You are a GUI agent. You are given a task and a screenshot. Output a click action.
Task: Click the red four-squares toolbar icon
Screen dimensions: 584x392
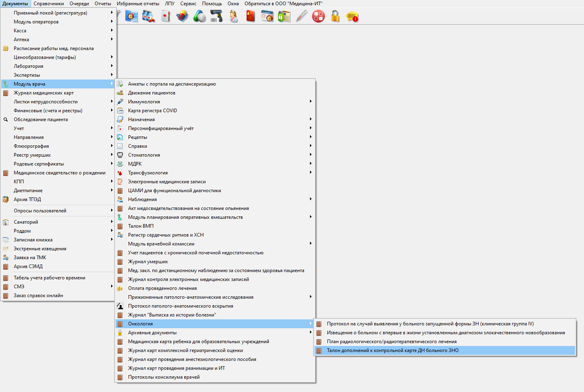(318, 17)
